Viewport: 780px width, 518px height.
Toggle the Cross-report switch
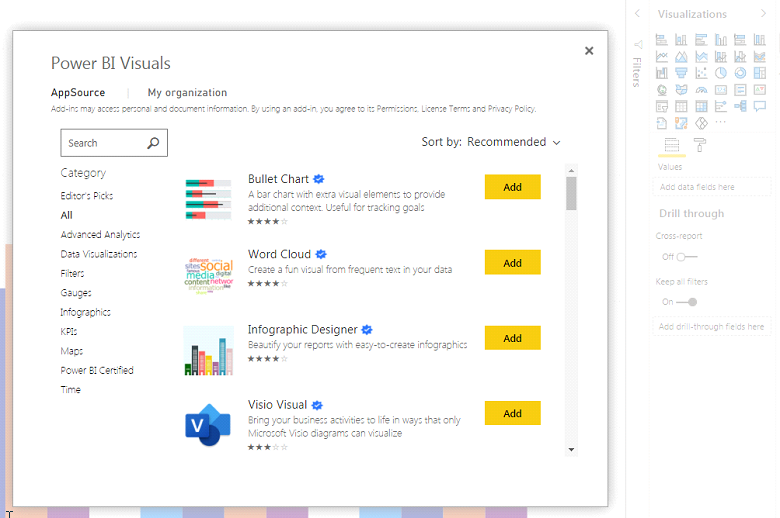click(x=686, y=257)
